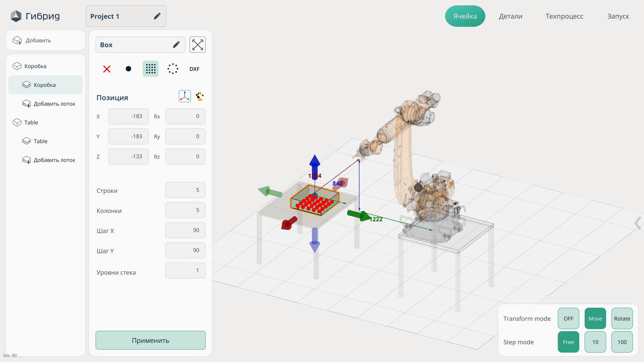
Task: Click the robot arm icon beside Позиция
Action: tap(200, 97)
